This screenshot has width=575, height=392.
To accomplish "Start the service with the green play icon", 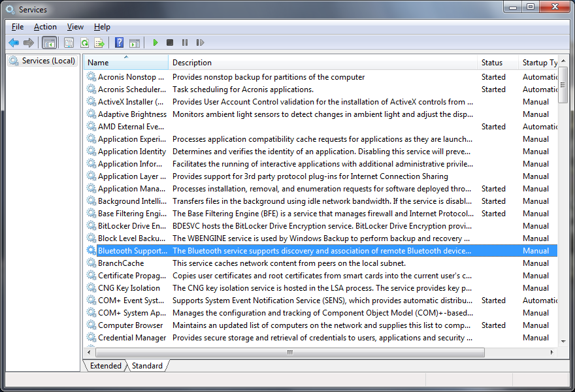I will [x=156, y=42].
